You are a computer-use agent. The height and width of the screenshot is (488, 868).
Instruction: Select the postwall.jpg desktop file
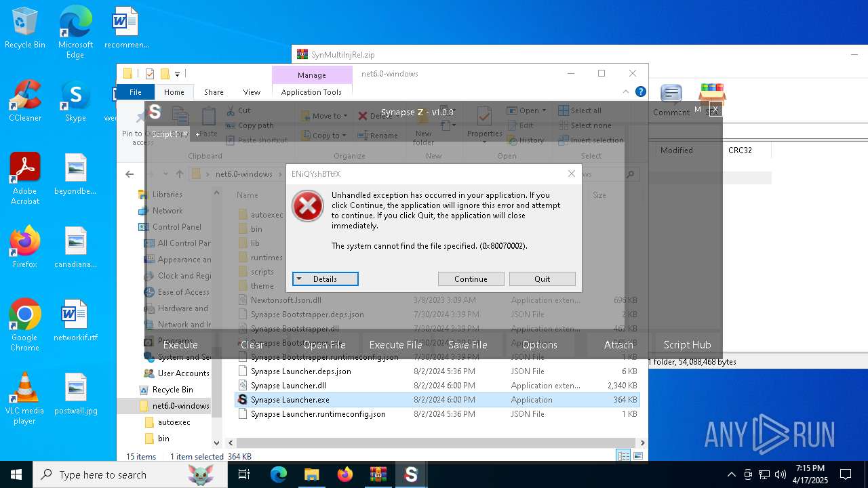[x=75, y=393]
